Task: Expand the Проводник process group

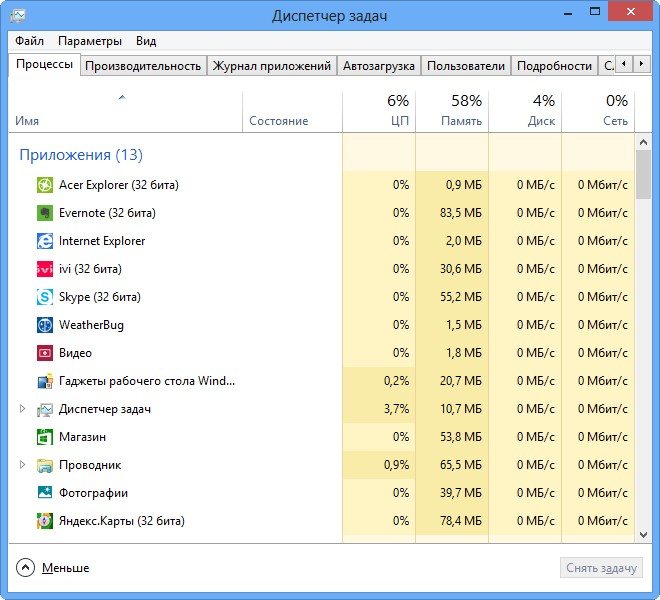Action: coord(23,465)
